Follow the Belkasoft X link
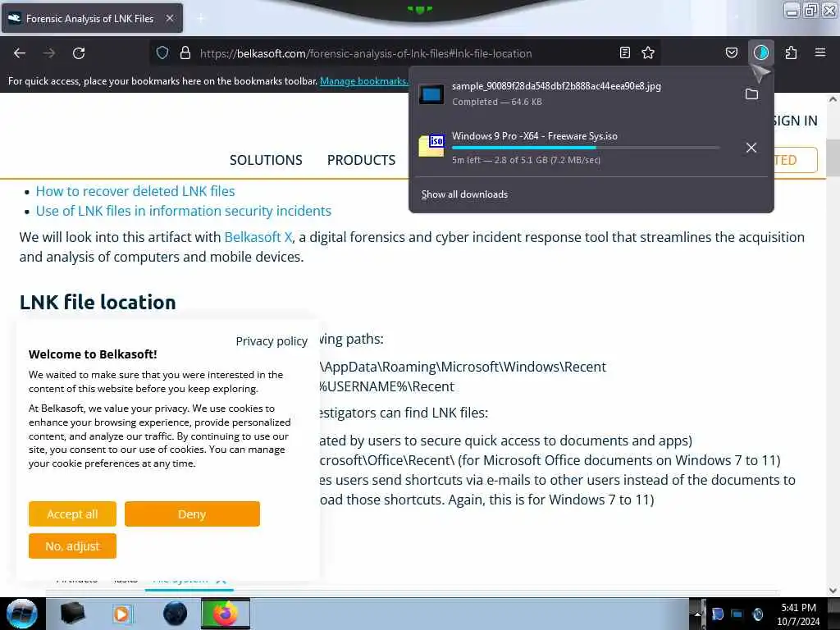840x630 pixels. 258,237
